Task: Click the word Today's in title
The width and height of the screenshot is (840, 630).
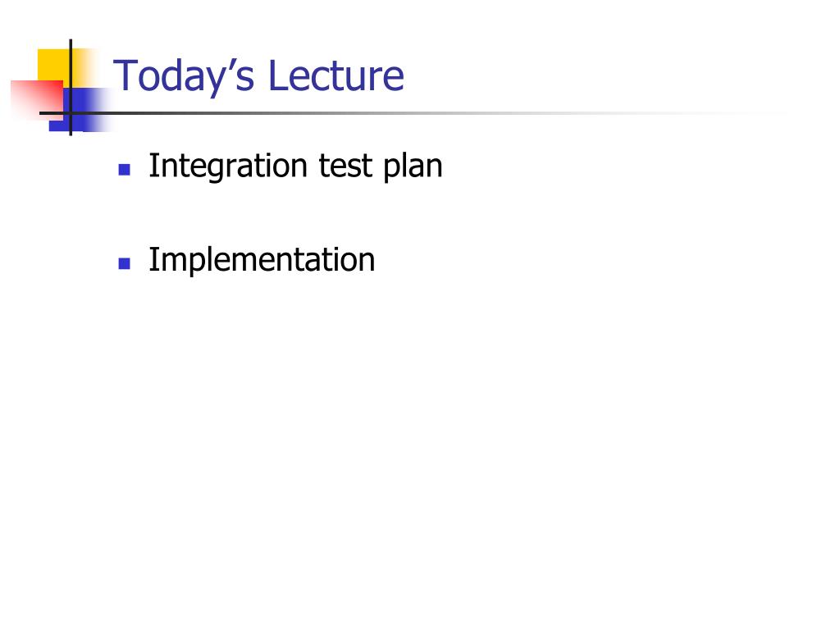Action: coord(184,76)
